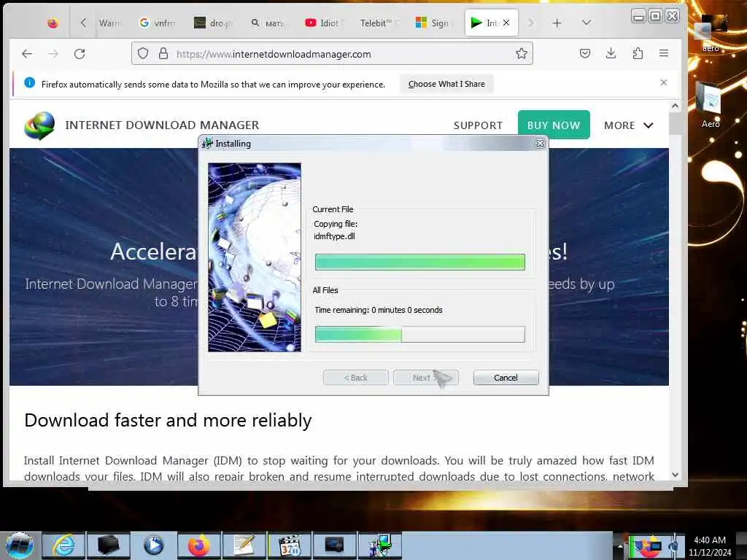
Task: Switch to the search Мать tab
Action: (x=268, y=23)
